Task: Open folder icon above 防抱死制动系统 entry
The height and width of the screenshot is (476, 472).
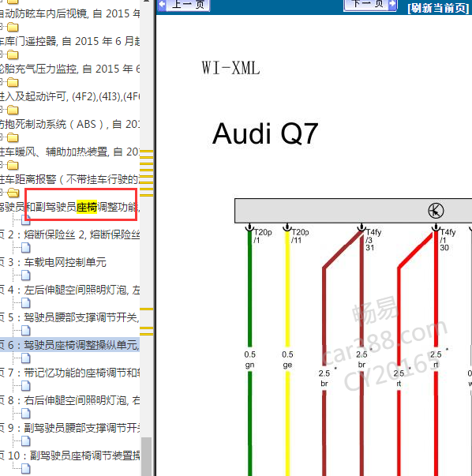Action: pos(13,110)
